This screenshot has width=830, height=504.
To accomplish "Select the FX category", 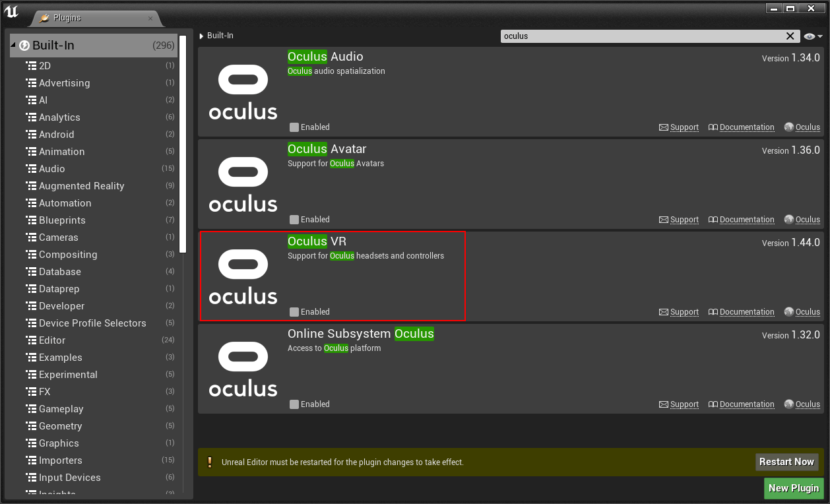I will coord(94,392).
